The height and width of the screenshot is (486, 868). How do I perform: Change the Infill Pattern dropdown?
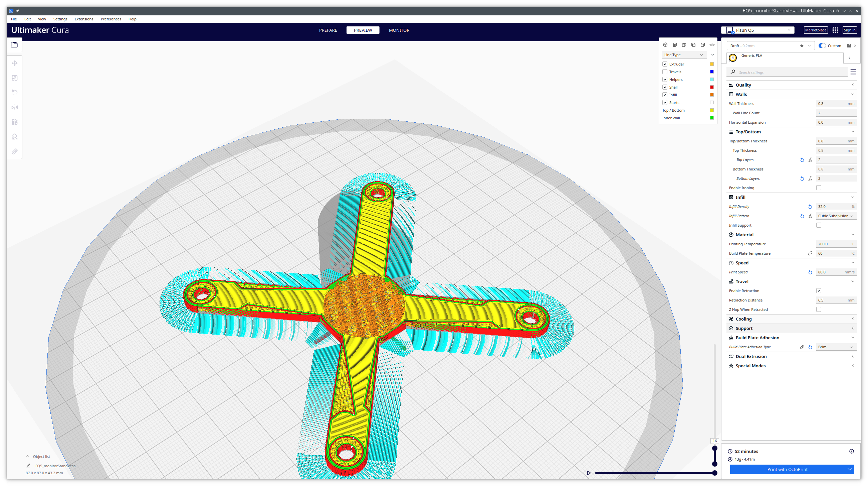coord(836,216)
